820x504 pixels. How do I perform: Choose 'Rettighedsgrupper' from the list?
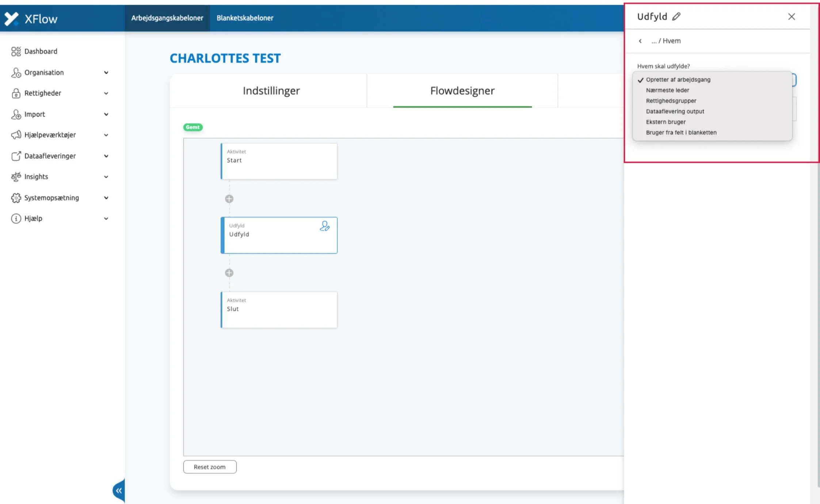[671, 101]
